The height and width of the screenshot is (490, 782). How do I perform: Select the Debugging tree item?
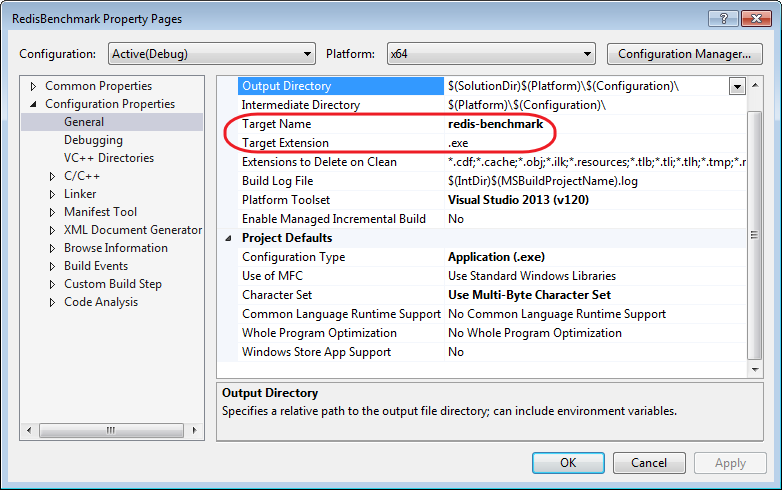(x=93, y=140)
